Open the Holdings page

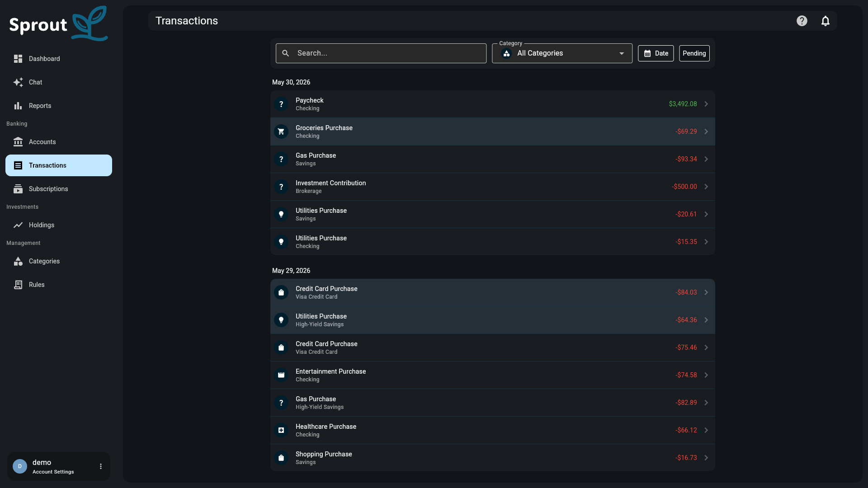(59, 225)
